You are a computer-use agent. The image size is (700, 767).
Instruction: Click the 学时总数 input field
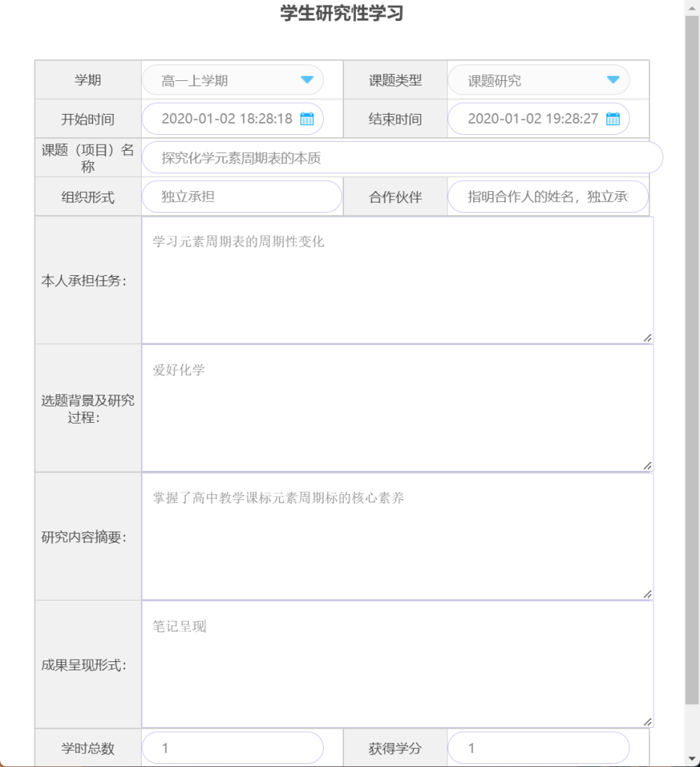coord(232,748)
